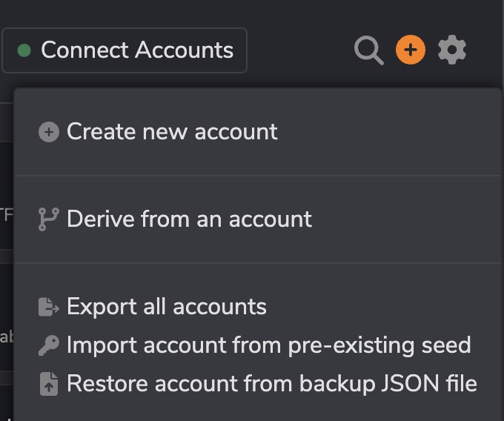The height and width of the screenshot is (421, 504).
Task: Click the orange plus add-account button
Action: (411, 50)
